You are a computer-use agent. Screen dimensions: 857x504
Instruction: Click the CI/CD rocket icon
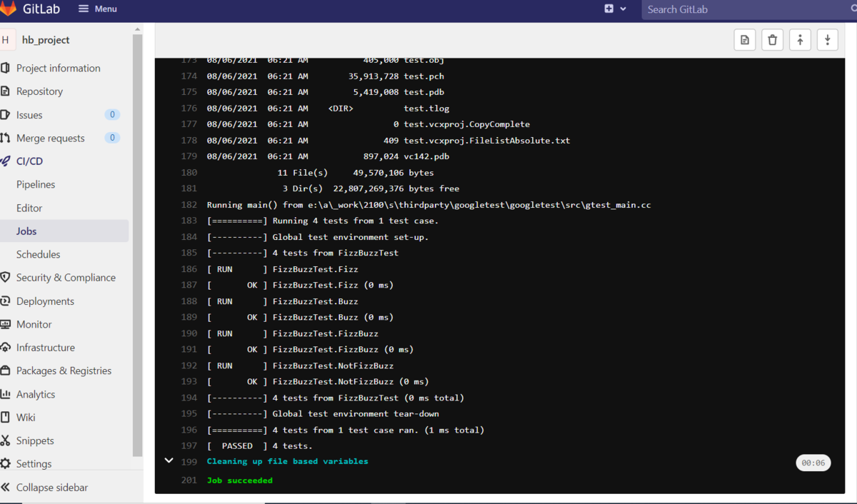6,161
